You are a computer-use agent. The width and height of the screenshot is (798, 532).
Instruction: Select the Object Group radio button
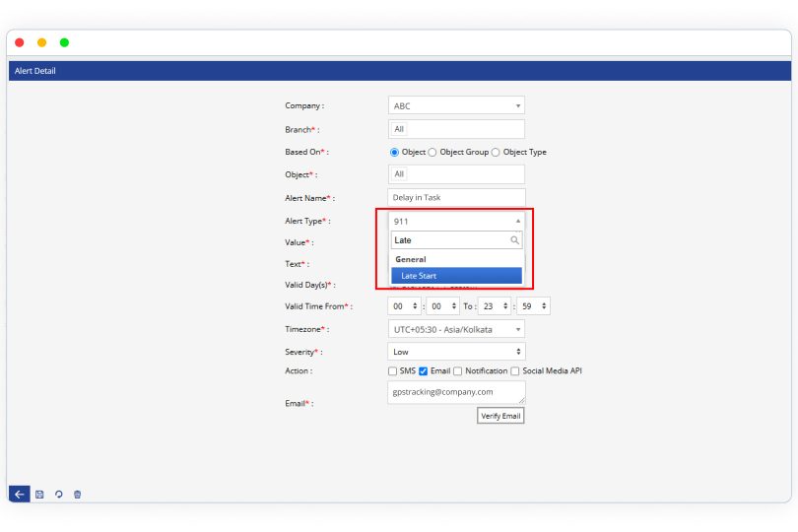pyautogui.click(x=432, y=152)
